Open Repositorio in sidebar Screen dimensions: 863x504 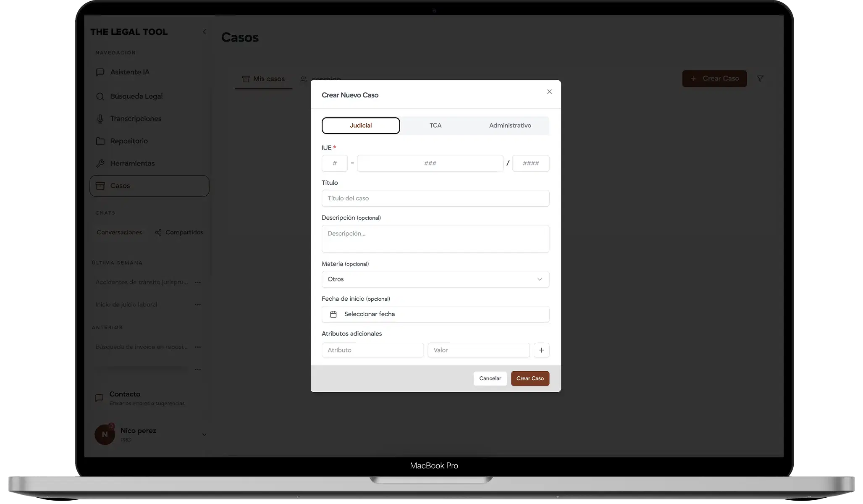tap(149, 141)
